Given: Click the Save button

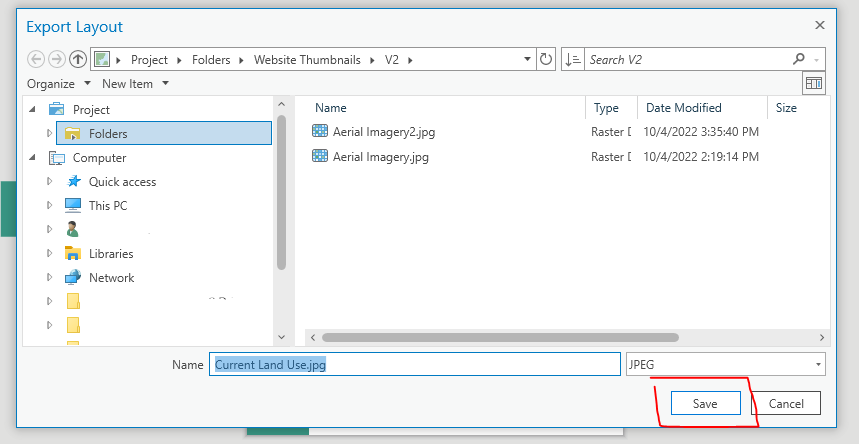Looking at the screenshot, I should 705,403.
